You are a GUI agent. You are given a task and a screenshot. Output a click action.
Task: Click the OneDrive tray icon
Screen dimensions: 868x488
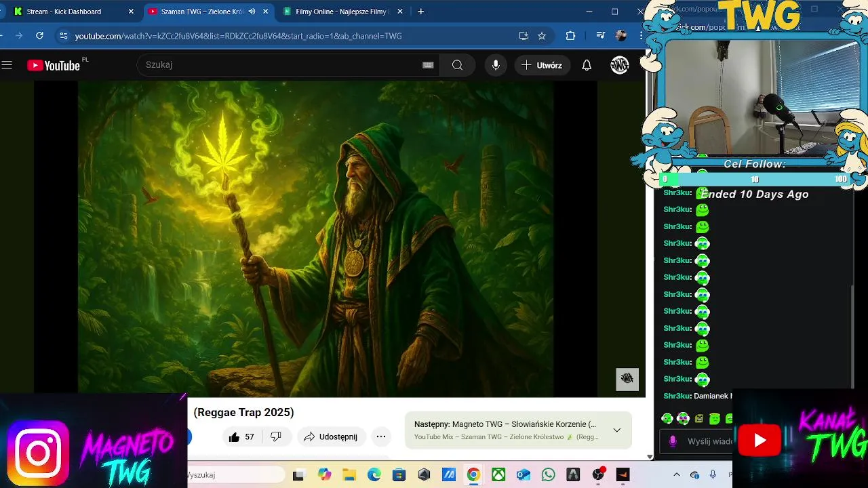(694, 475)
